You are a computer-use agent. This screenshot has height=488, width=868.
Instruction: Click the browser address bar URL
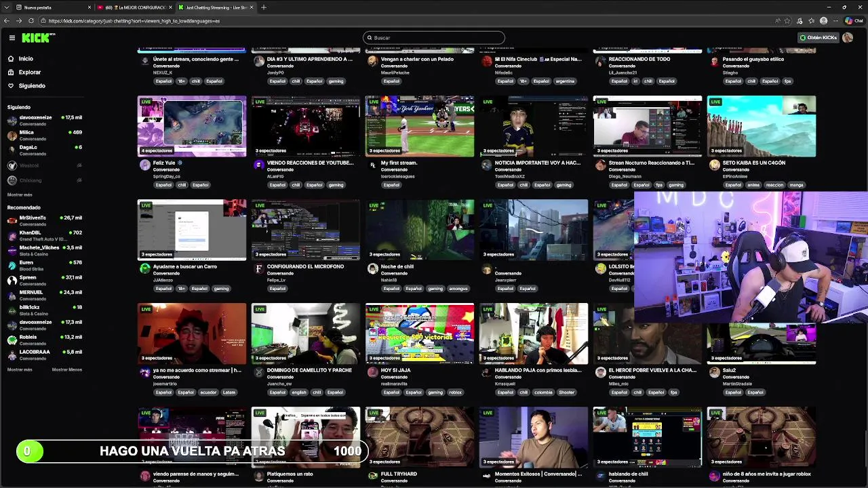click(x=134, y=21)
